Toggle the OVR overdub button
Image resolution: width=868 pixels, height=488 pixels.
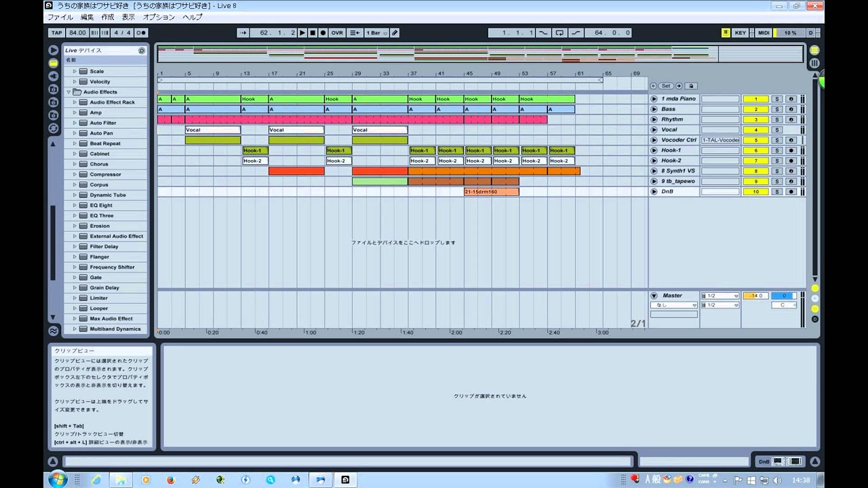click(x=337, y=33)
